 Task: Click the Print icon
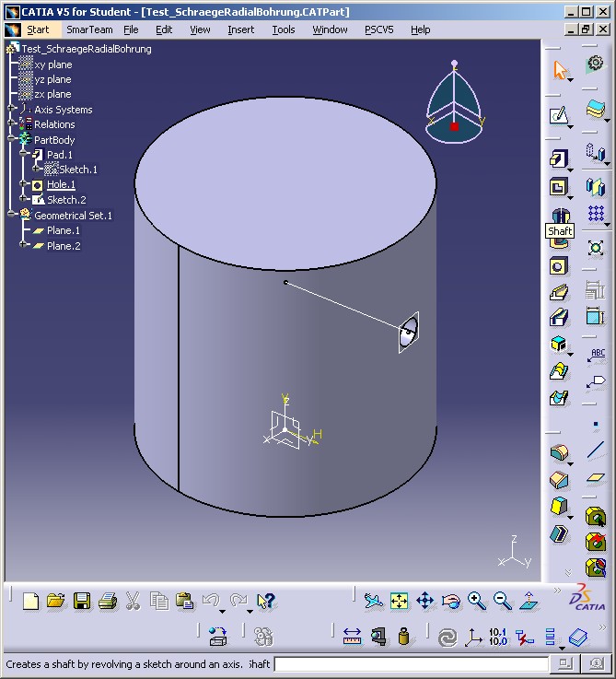(108, 601)
